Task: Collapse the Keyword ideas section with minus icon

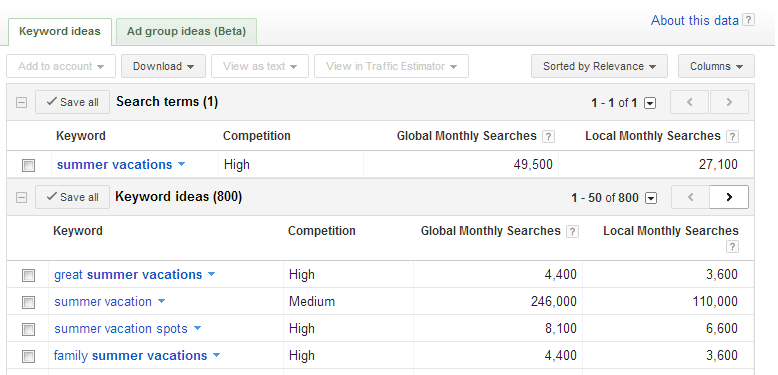Action: 21,197
